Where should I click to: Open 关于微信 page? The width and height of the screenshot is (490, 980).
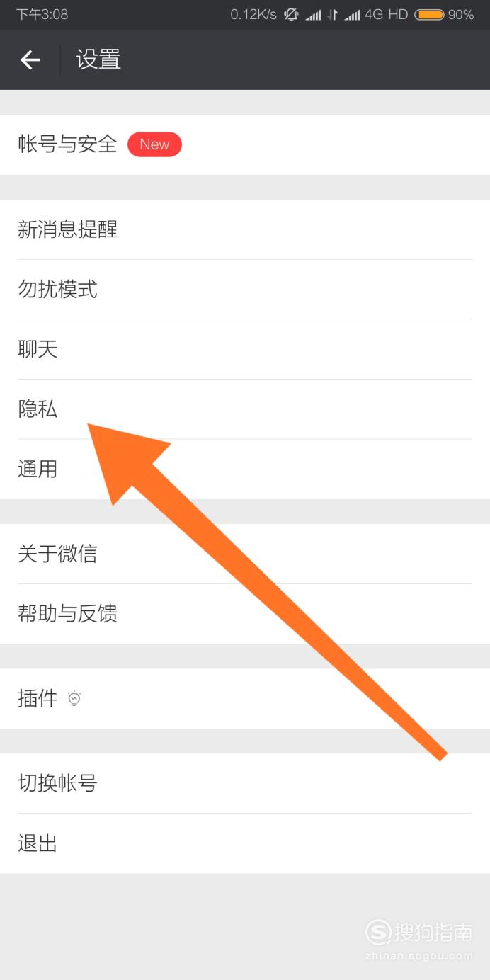pos(245,554)
